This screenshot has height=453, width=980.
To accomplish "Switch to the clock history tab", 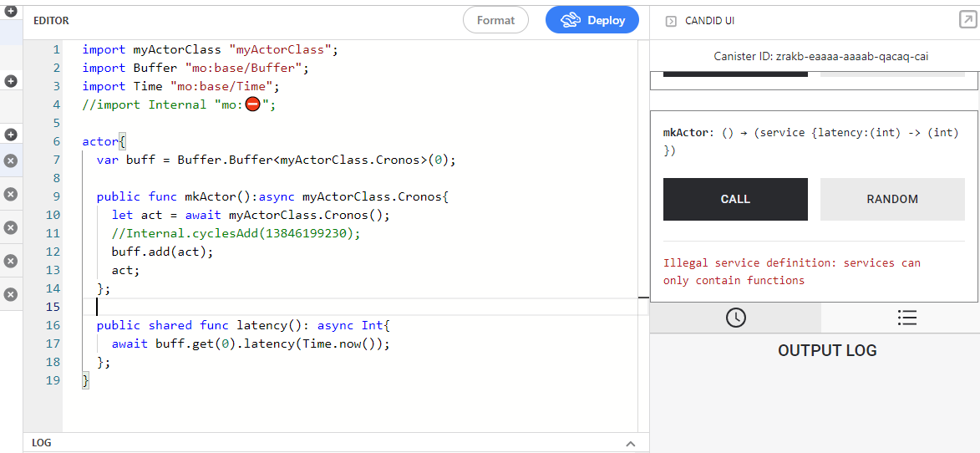I will click(735, 318).
